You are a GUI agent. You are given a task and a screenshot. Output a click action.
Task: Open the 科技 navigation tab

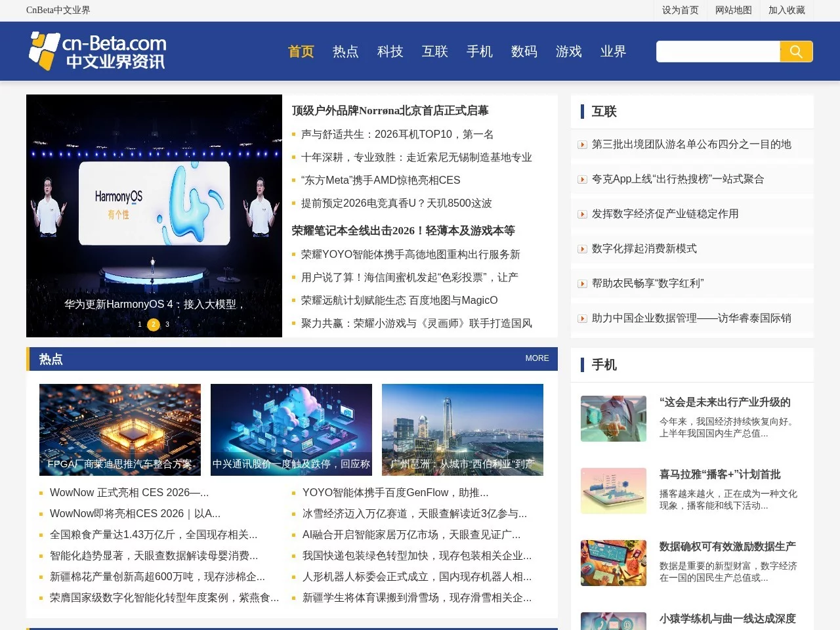pyautogui.click(x=390, y=52)
